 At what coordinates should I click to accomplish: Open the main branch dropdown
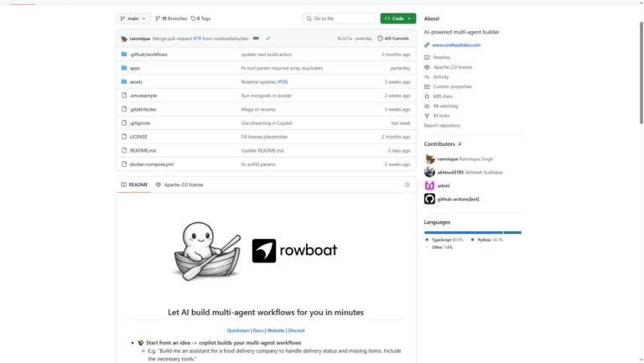coord(133,18)
